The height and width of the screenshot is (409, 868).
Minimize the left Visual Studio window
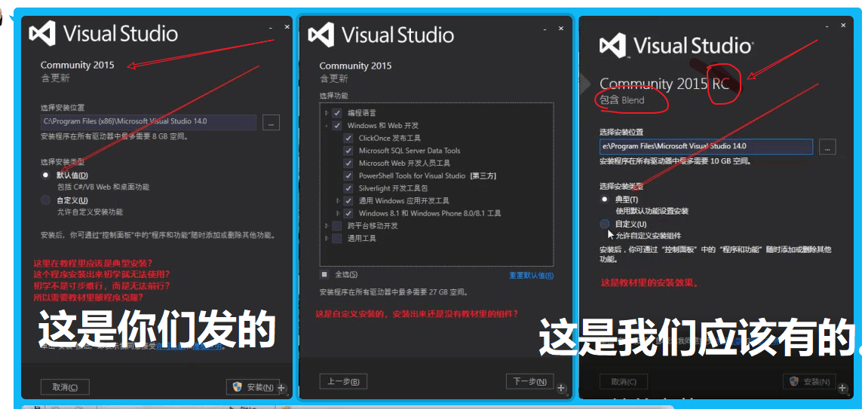tap(271, 27)
